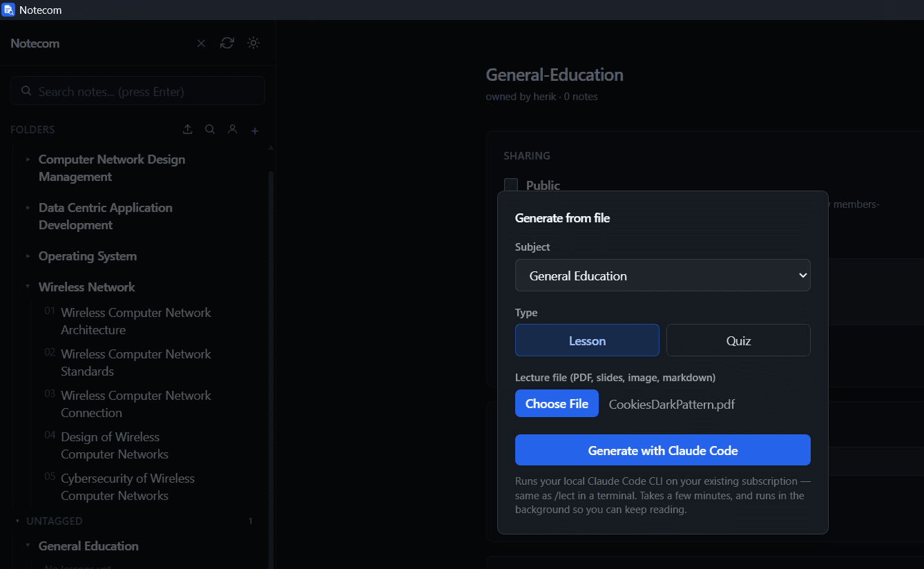
Task: Click the 'owned by herik · 0 notes' text
Action: click(x=542, y=97)
